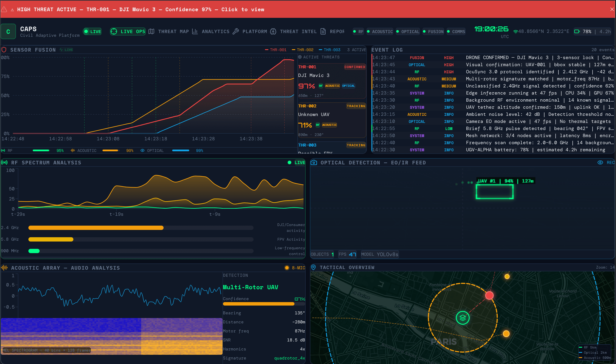Image resolution: width=616 pixels, height=364 pixels.
Task: Expand the THR-003 tracking threat card
Action: click(x=332, y=147)
